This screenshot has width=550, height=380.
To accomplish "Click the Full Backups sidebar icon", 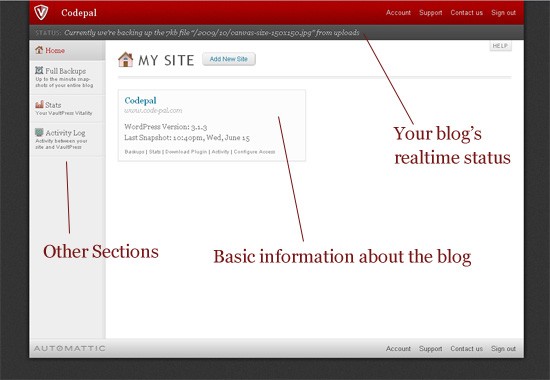I will (x=39, y=71).
